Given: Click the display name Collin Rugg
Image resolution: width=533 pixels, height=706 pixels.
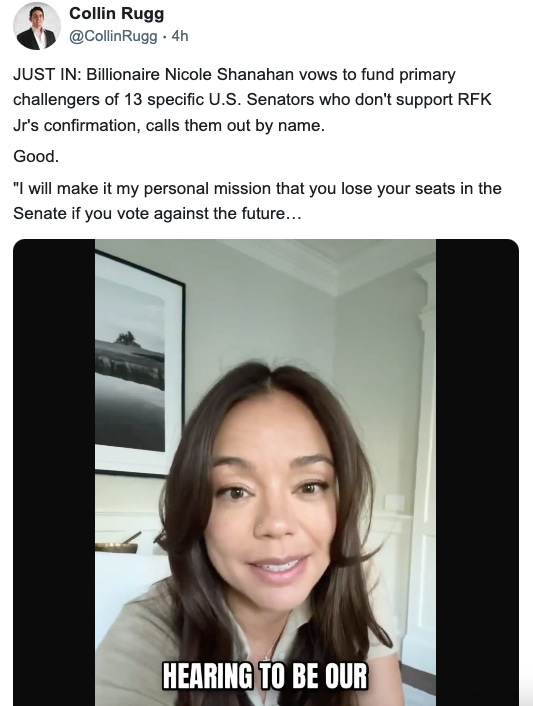Looking at the screenshot, I should point(117,14).
